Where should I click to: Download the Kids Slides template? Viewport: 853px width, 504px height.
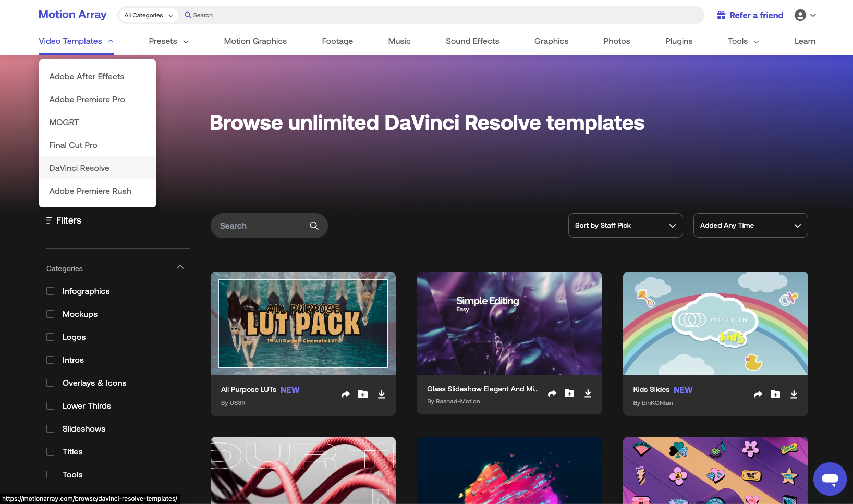coord(794,395)
